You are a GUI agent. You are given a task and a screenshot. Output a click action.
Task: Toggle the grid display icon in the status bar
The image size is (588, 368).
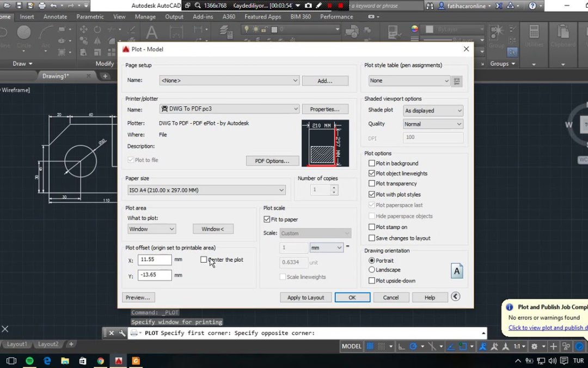[x=370, y=346]
